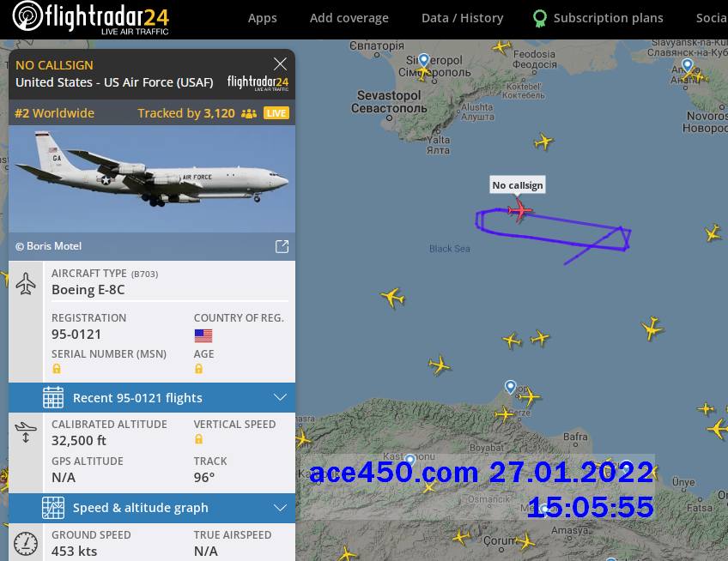The width and height of the screenshot is (728, 561).
Task: Click the Subscription plans link
Action: pyautogui.click(x=608, y=18)
